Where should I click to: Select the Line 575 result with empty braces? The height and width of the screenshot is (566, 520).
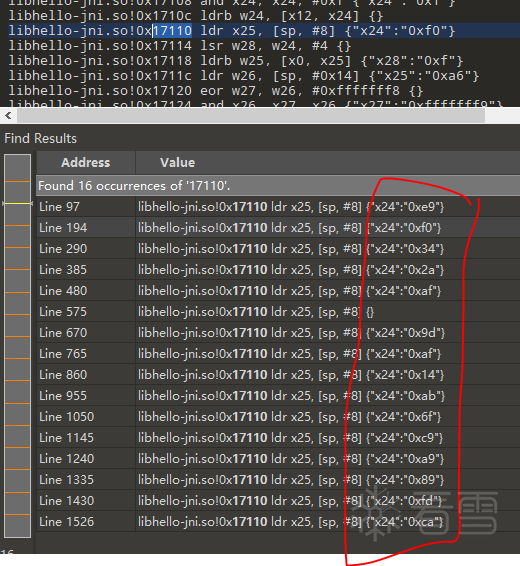[278, 312]
